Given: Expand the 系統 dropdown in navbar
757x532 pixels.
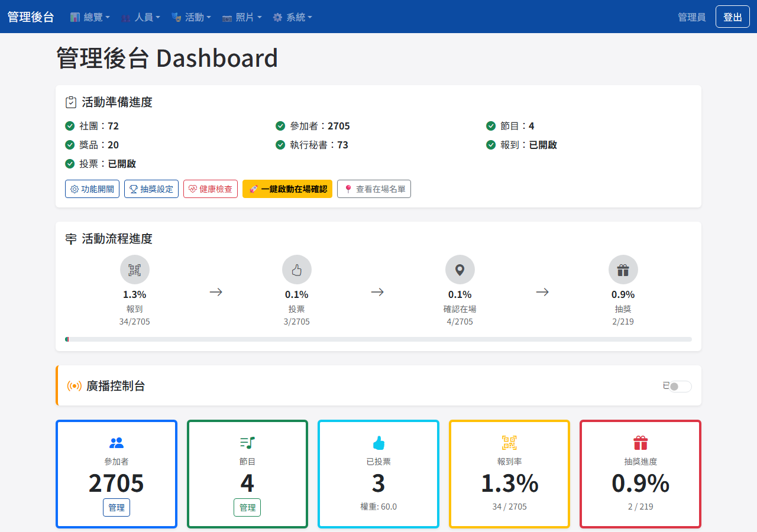Looking at the screenshot, I should (292, 17).
